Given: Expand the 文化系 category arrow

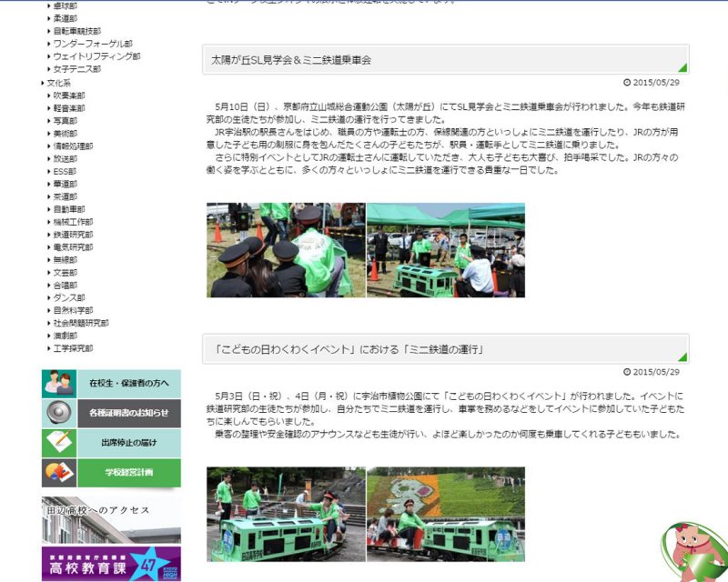Looking at the screenshot, I should click(x=44, y=83).
